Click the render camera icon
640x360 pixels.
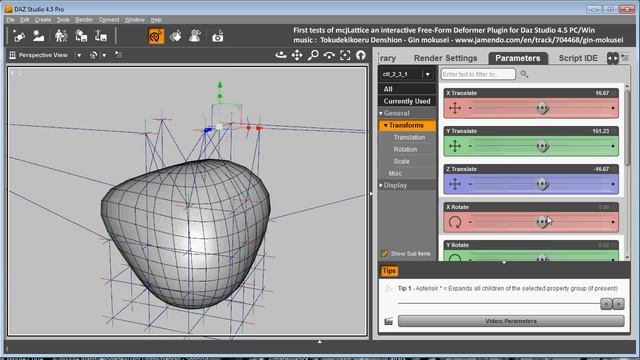click(218, 37)
